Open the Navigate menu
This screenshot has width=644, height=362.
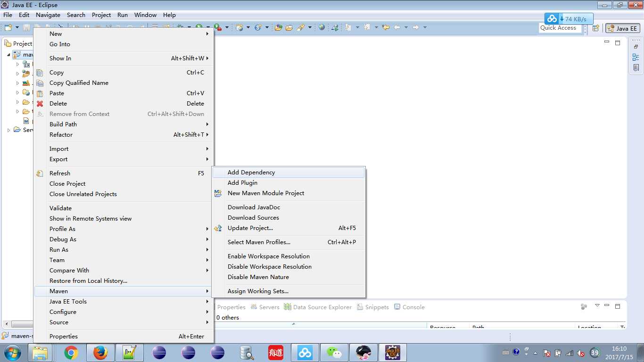pos(48,15)
